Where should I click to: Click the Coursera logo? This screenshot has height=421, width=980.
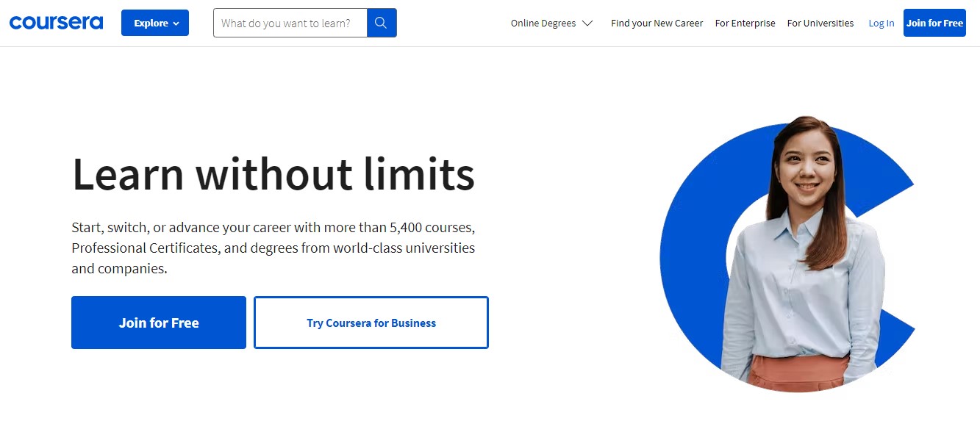pos(56,23)
